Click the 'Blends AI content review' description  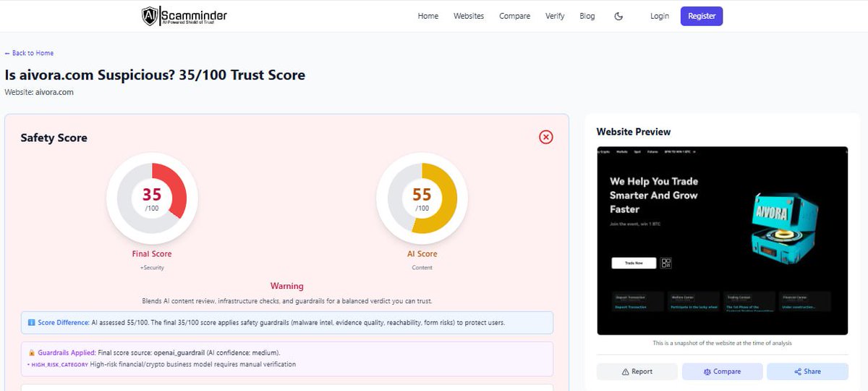click(287, 300)
